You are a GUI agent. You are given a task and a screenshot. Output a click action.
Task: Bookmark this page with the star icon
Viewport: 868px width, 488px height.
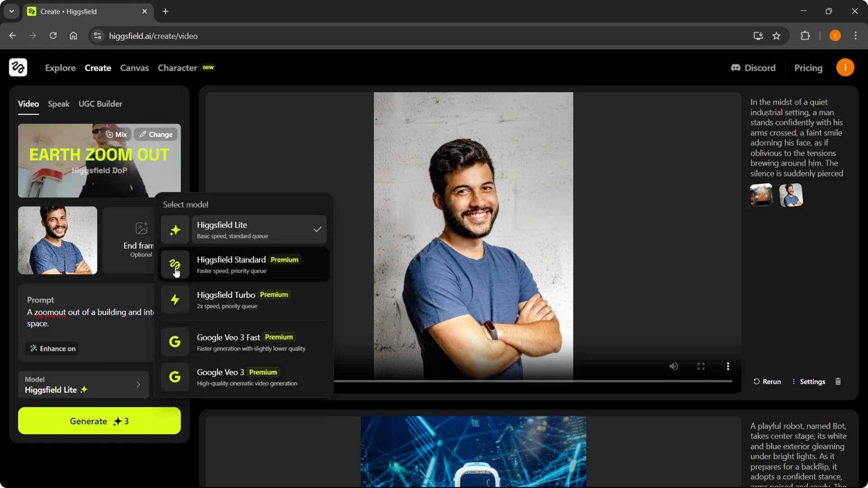coord(776,36)
